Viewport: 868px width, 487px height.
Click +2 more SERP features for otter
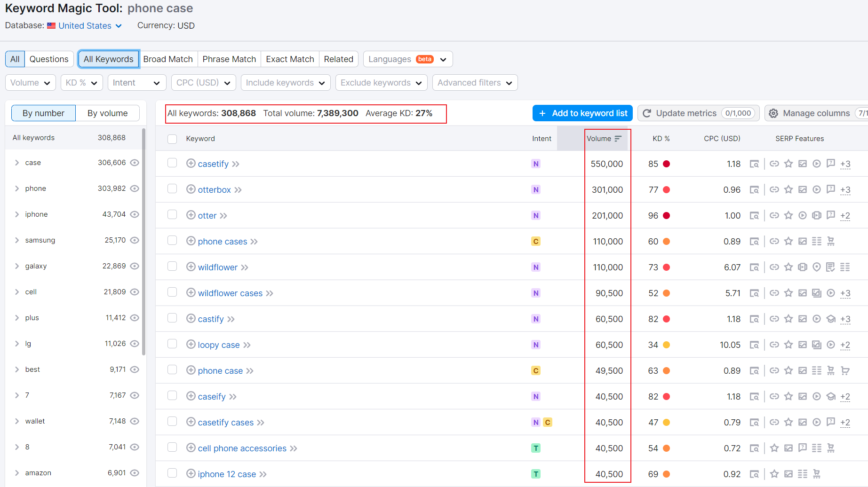tap(845, 216)
